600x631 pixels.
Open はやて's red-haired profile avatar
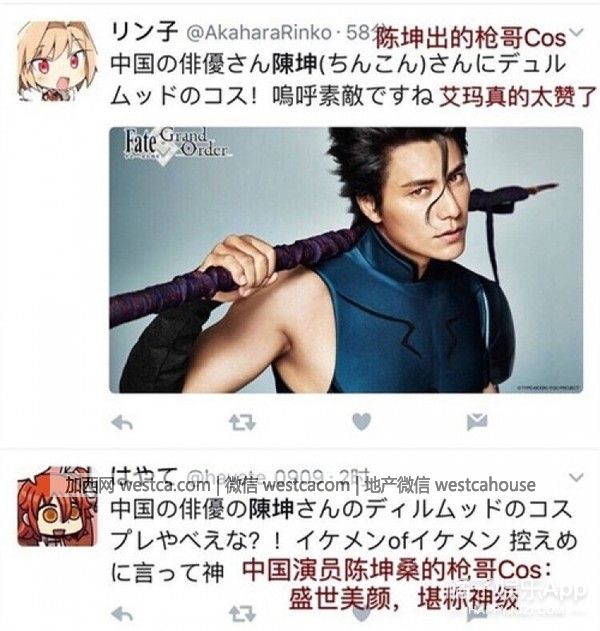[x=57, y=506]
